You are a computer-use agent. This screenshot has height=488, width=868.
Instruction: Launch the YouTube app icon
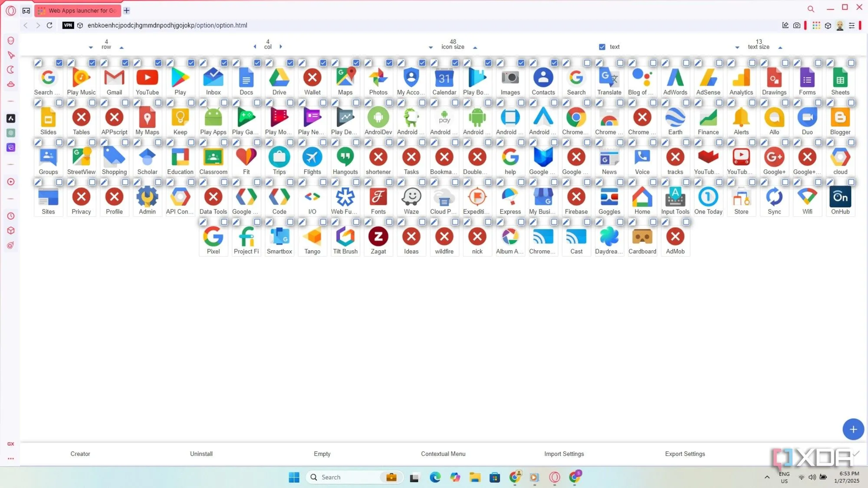147,78
